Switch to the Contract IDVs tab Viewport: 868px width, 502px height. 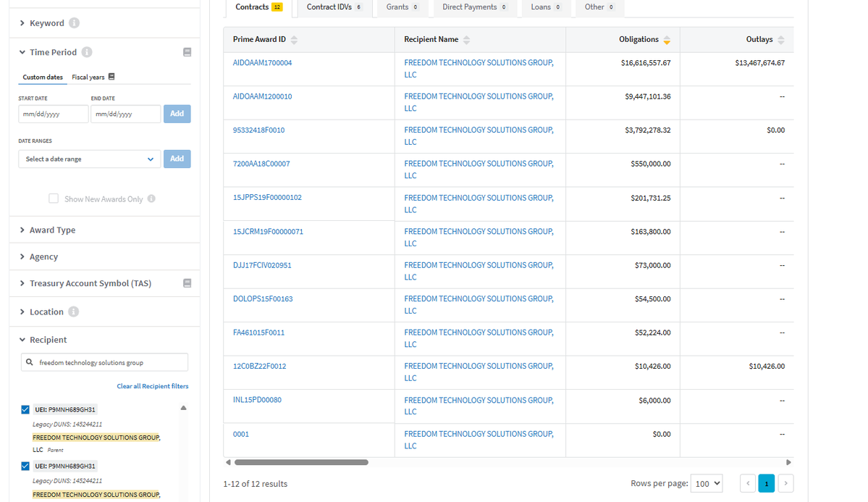point(334,7)
